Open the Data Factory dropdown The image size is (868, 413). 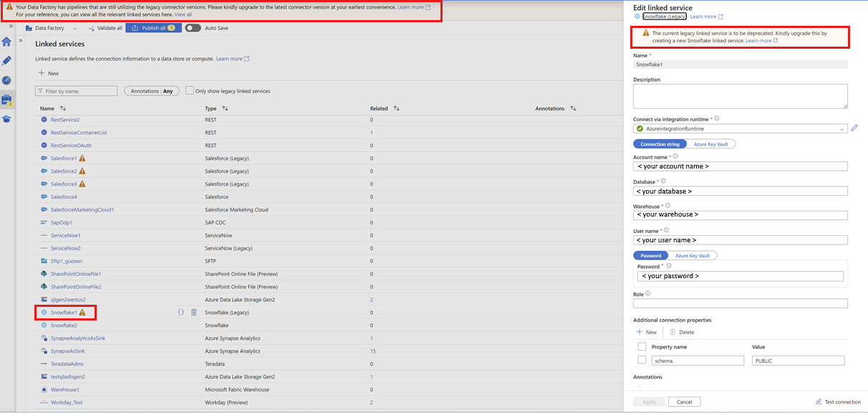(52, 28)
